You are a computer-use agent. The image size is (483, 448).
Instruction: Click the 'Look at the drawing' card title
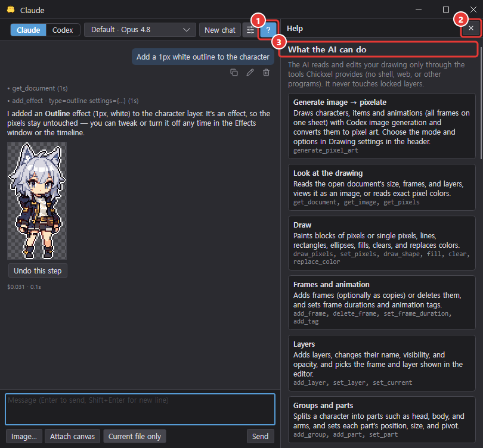(328, 173)
